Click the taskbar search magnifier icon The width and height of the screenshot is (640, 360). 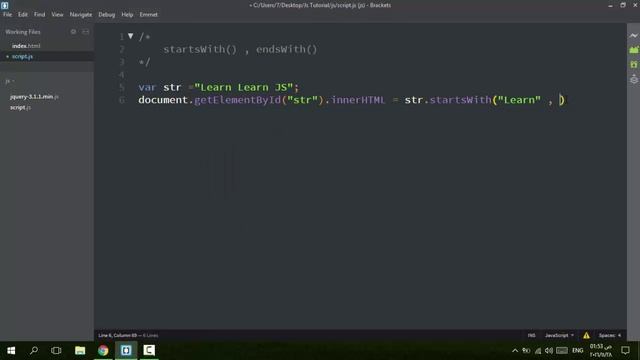[x=34, y=351]
